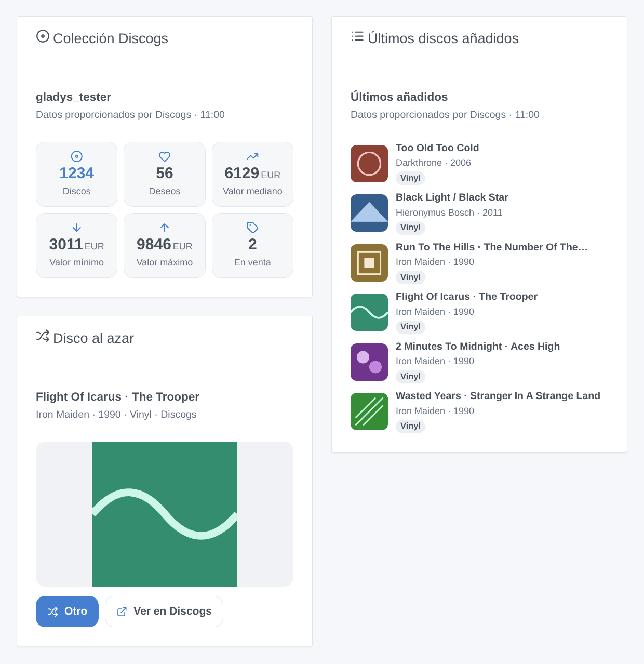Open the 56 Deseos stat card
The width and height of the screenshot is (644, 664).
165,175
